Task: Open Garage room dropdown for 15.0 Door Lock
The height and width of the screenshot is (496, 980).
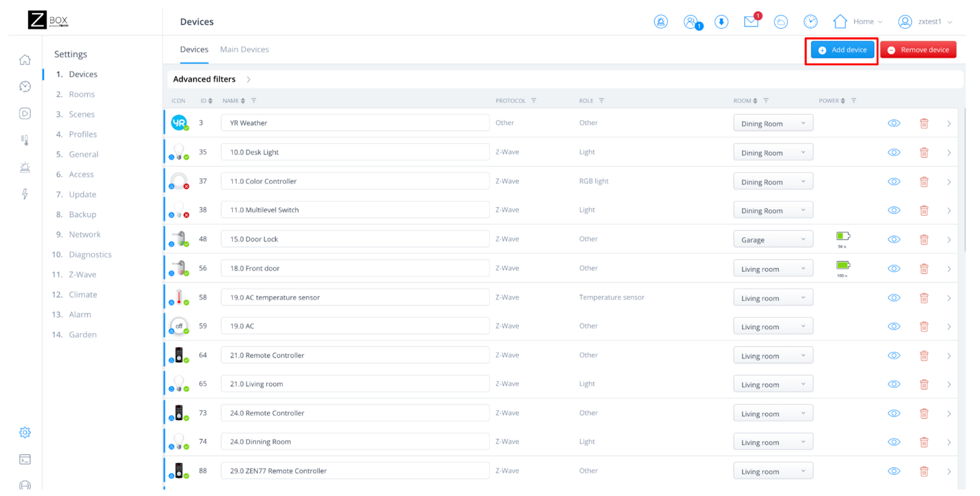Action: pos(773,240)
